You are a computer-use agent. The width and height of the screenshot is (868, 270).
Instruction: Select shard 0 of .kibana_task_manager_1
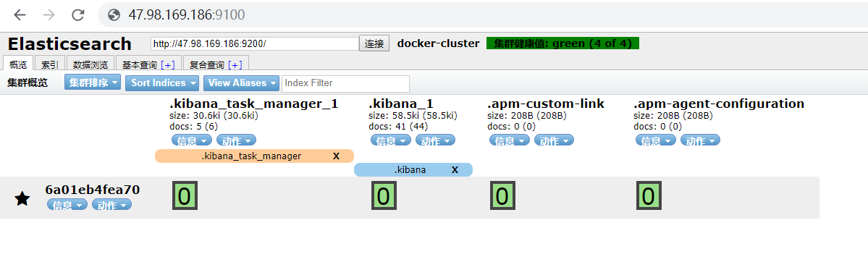(x=185, y=196)
